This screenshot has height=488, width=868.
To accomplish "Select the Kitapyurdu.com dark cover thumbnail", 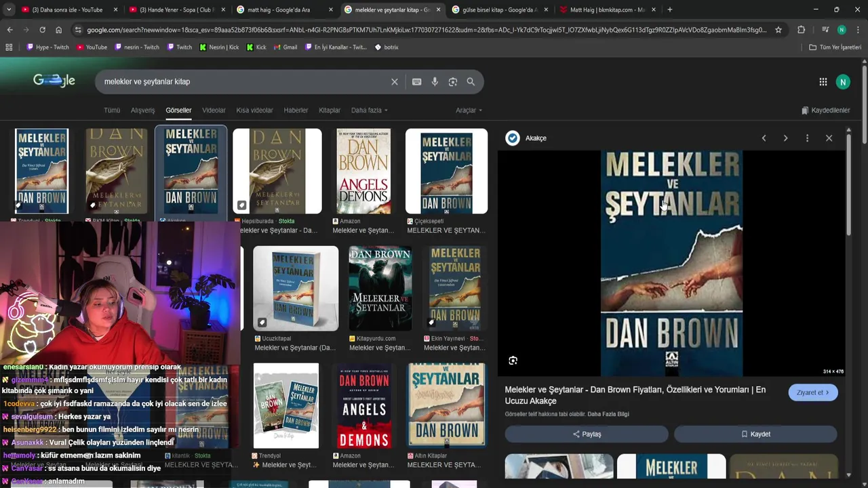I will tap(380, 289).
